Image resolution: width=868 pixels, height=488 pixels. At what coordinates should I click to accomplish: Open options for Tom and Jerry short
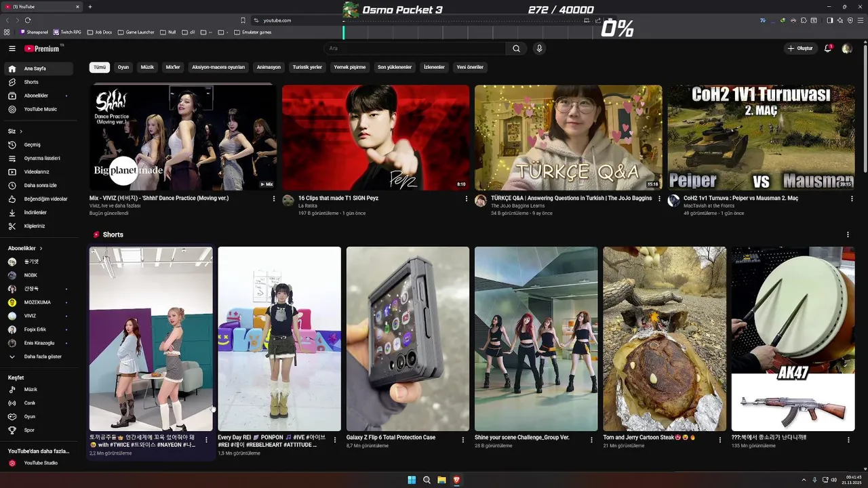[x=720, y=439]
